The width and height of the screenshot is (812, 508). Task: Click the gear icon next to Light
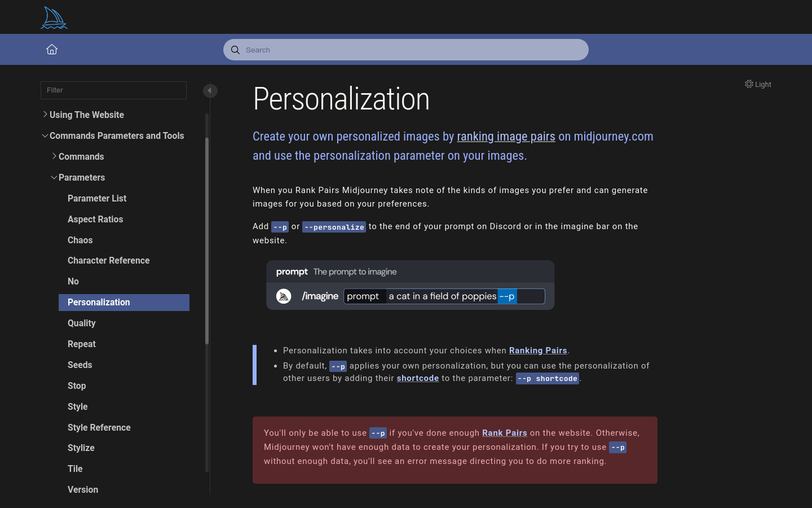[x=749, y=84]
